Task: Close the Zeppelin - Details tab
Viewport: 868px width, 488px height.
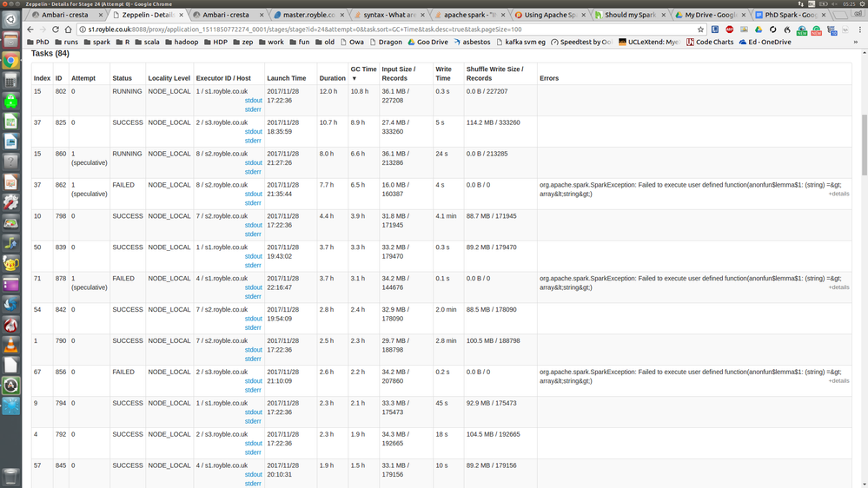Action: 181,15
